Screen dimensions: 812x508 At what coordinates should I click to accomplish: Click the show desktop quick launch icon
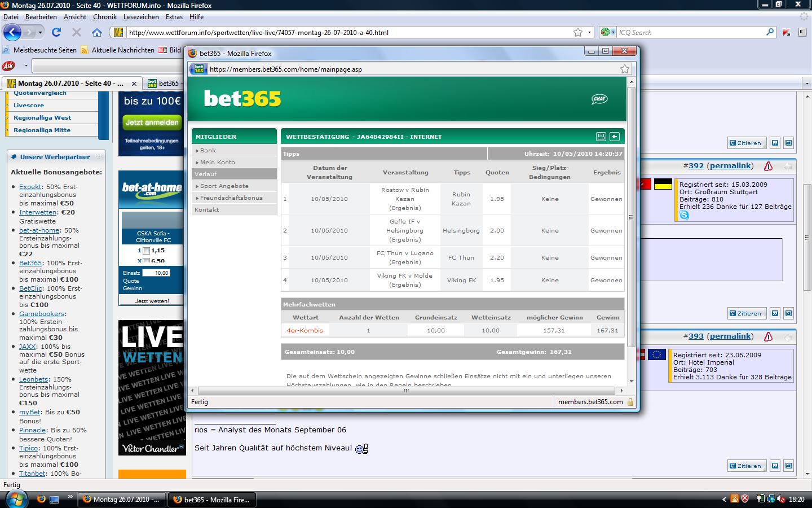(x=54, y=500)
